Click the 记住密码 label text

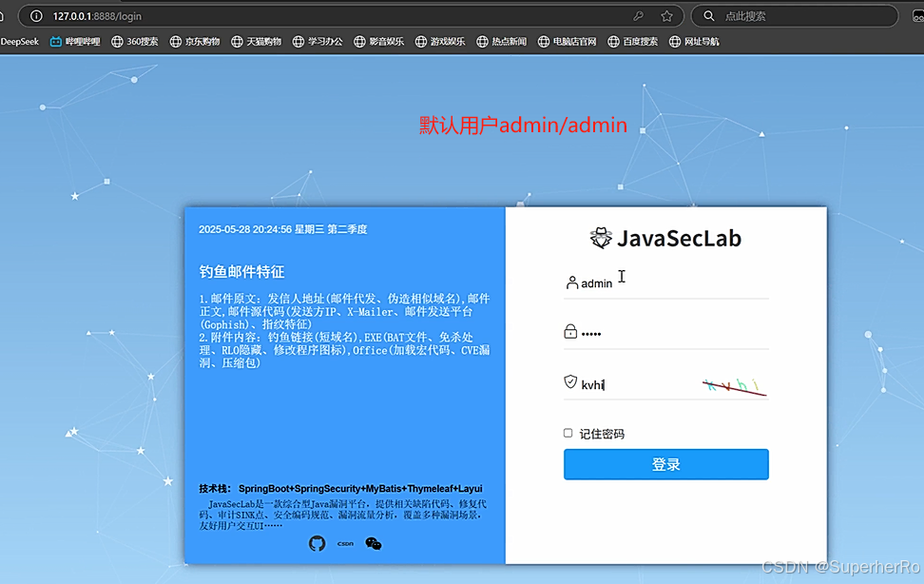[x=602, y=434]
